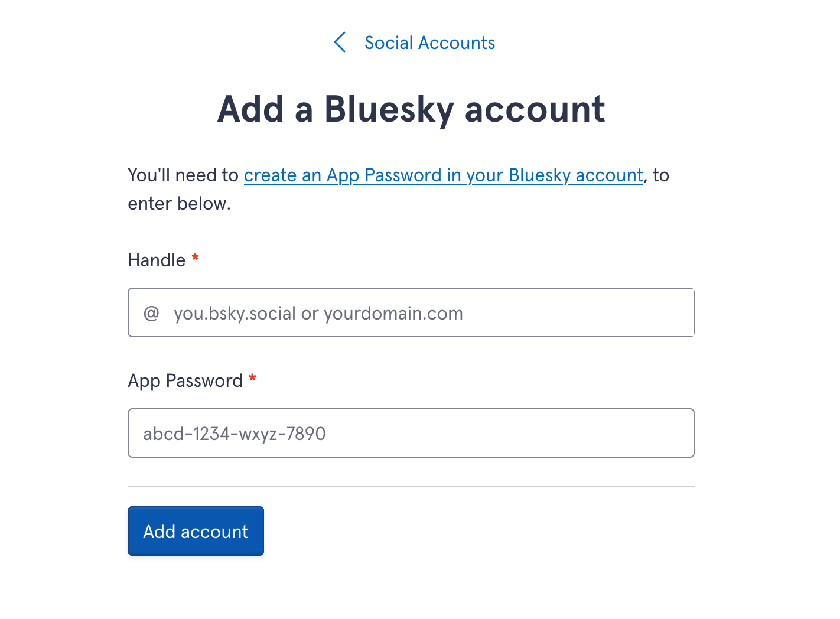Click the App Password field label
The width and height of the screenshot is (840, 619).
click(185, 380)
